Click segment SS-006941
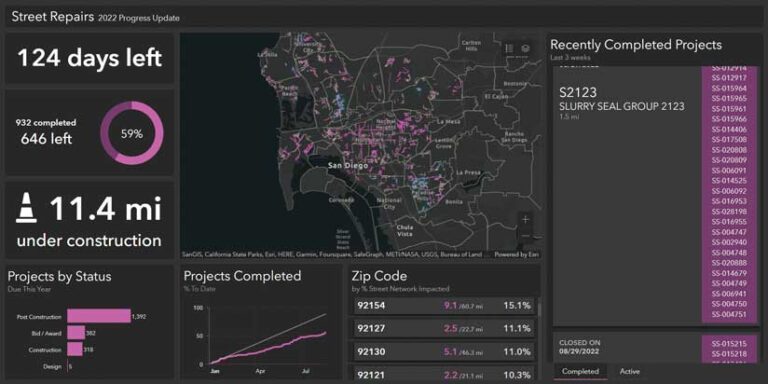Screen dimensions: 768x384 coord(729,294)
